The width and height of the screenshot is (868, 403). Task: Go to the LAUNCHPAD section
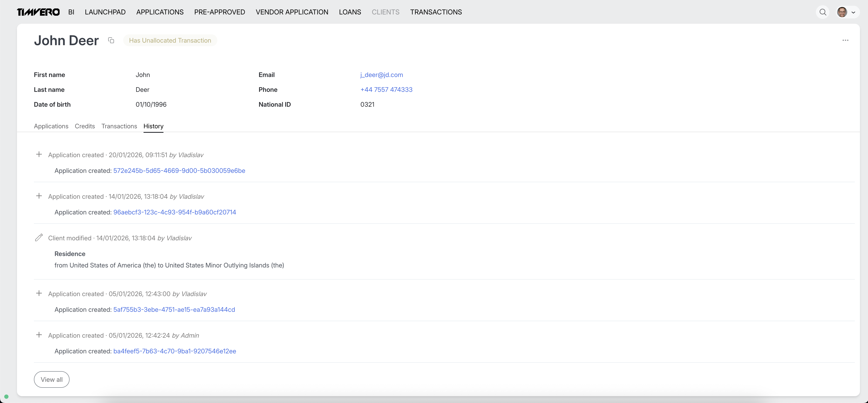(x=105, y=12)
